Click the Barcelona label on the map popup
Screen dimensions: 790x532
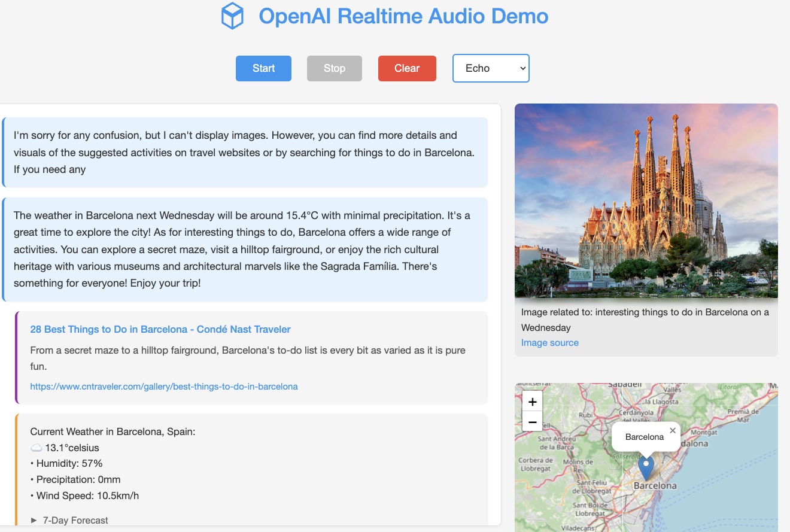(643, 437)
